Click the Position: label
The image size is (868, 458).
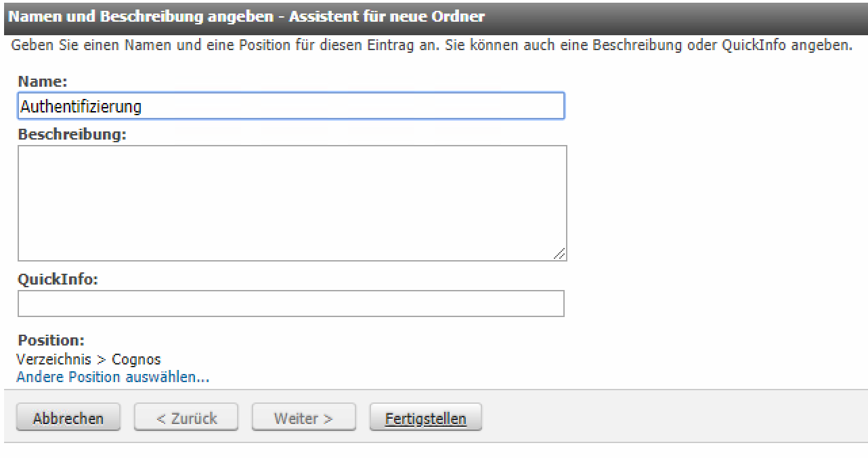(51, 339)
